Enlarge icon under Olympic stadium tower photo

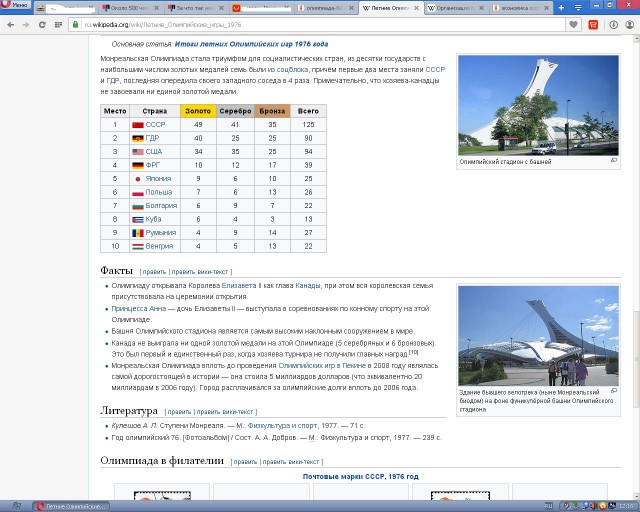tap(613, 160)
